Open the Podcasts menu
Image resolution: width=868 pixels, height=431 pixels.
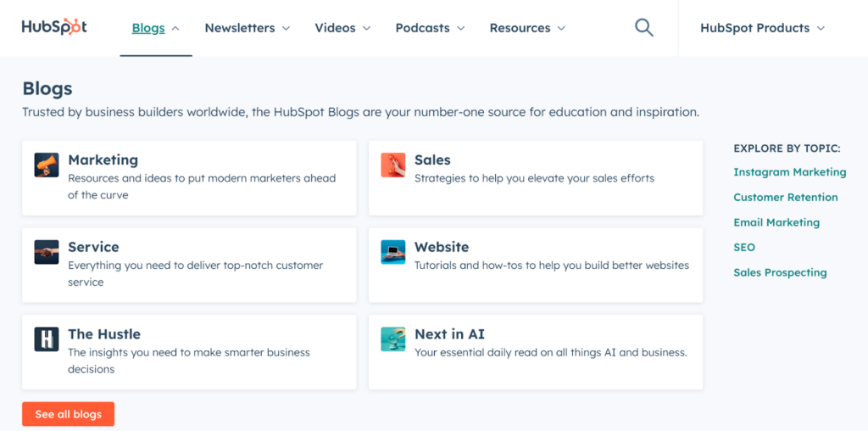[x=430, y=28]
